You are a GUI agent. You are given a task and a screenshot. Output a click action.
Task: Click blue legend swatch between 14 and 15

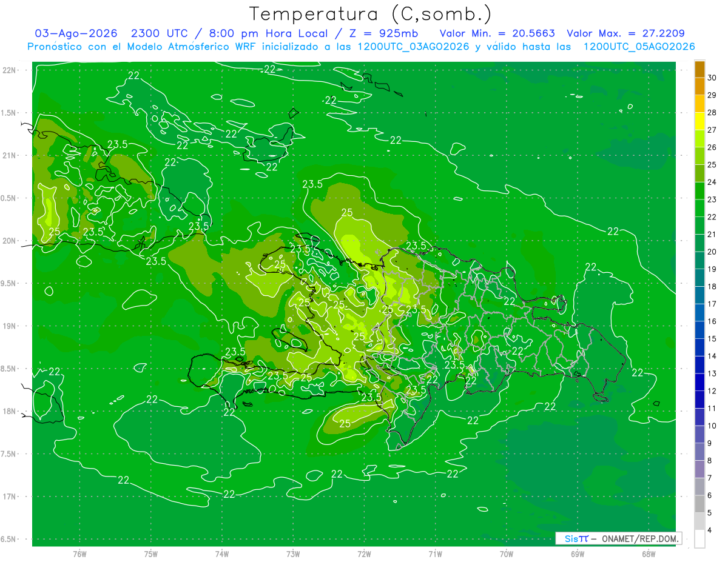(x=699, y=348)
